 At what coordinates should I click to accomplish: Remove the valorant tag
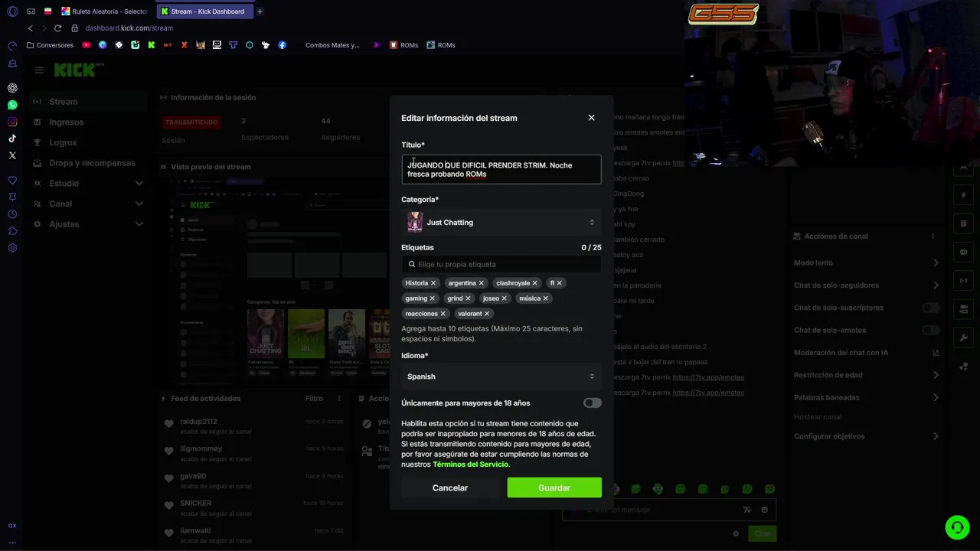coord(487,314)
